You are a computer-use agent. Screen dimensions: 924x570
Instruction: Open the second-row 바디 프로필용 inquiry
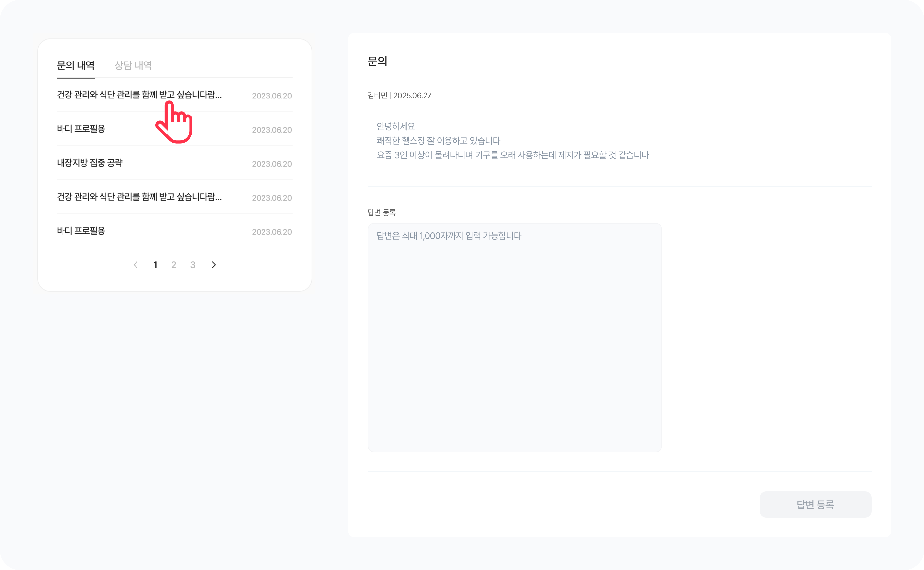(x=81, y=129)
